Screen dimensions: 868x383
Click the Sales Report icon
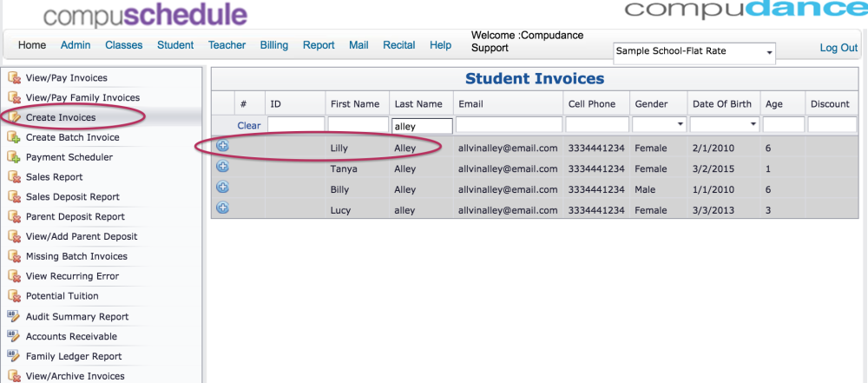14,177
